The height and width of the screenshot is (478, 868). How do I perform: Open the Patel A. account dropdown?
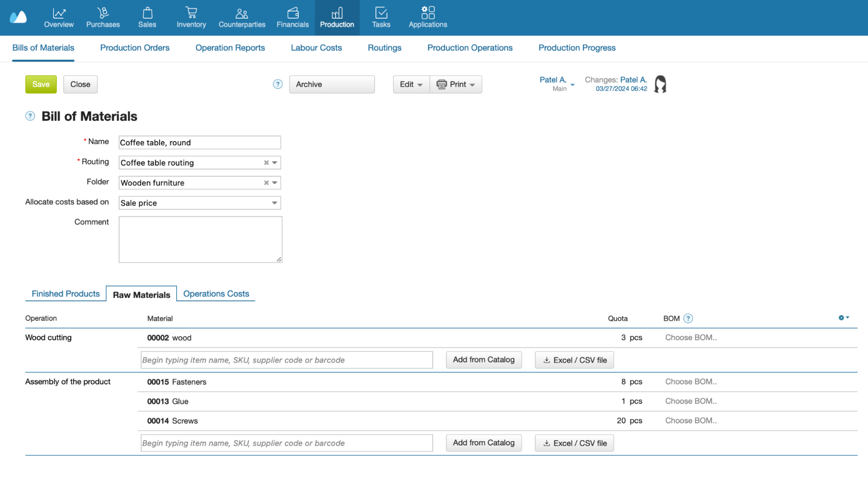click(557, 84)
